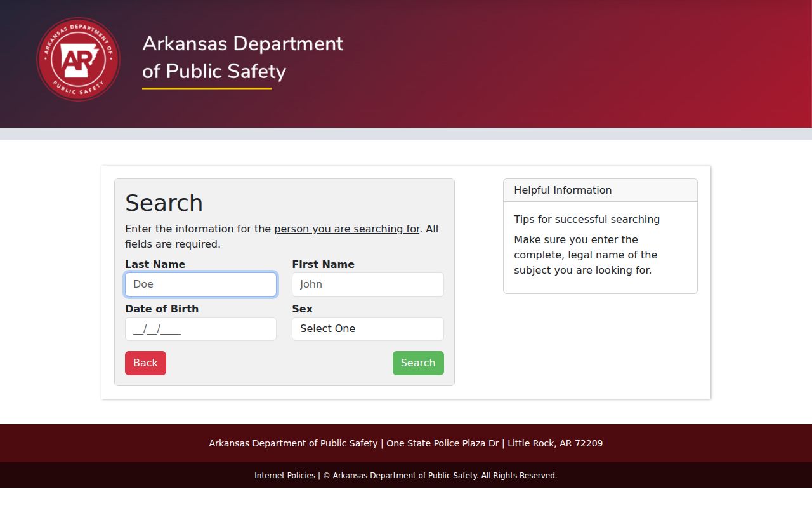Open the Internet Policies link
The image size is (812, 508).
pyautogui.click(x=285, y=476)
